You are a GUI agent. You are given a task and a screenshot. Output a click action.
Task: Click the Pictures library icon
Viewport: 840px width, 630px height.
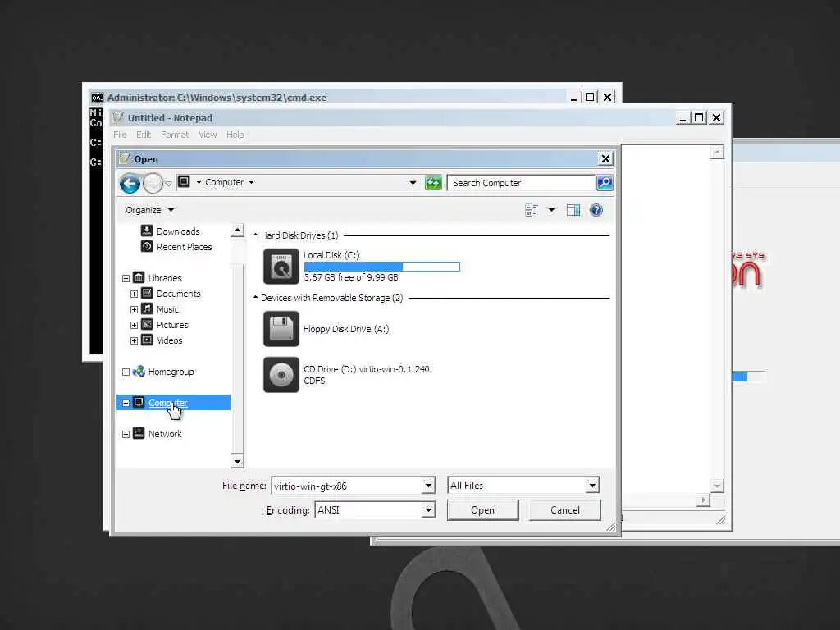147,324
